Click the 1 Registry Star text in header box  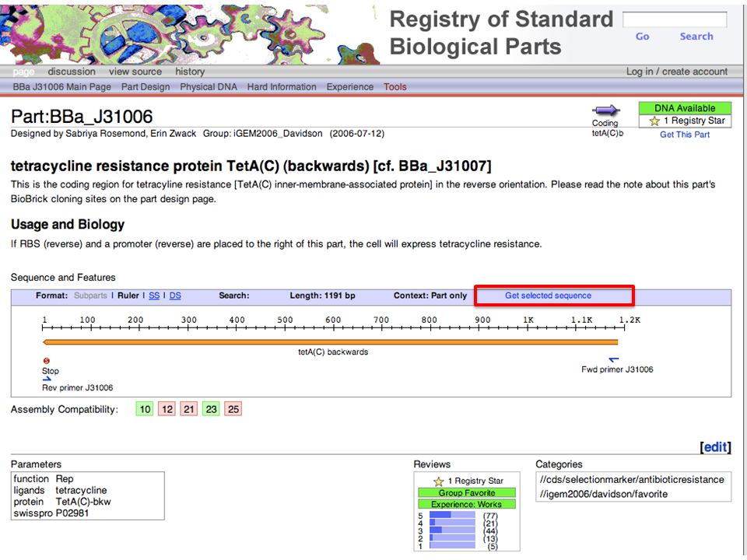694,121
